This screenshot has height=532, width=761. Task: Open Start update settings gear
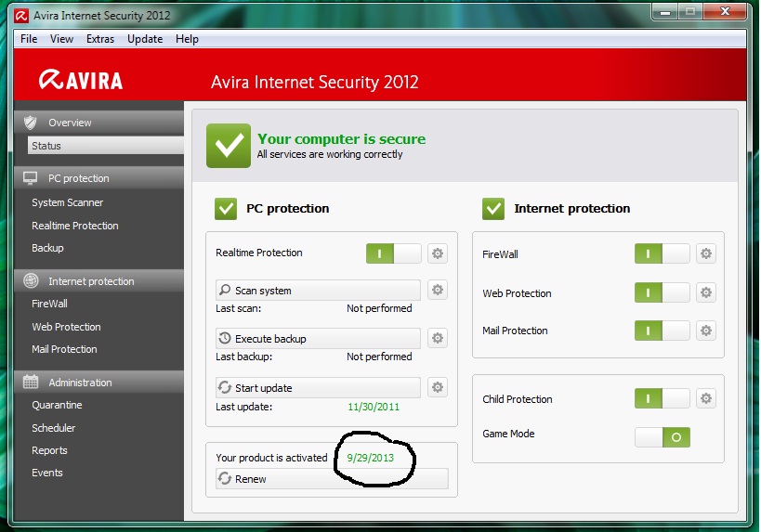click(x=438, y=387)
